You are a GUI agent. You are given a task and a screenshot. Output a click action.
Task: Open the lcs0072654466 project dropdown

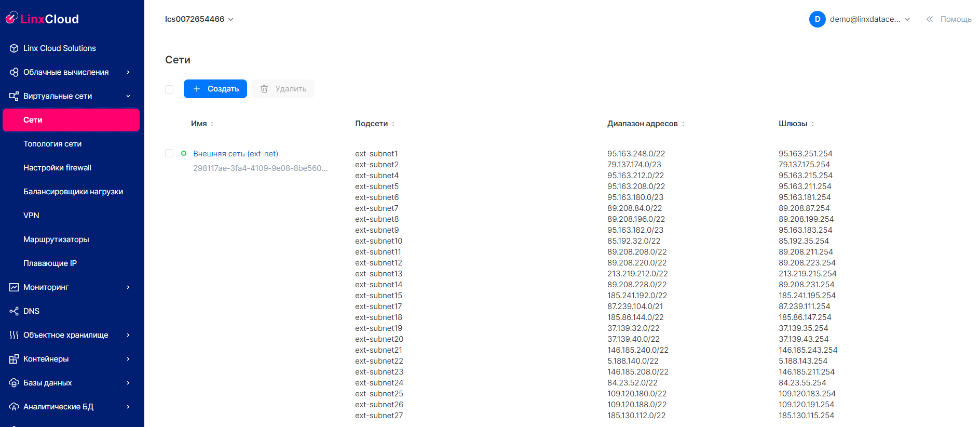(x=199, y=19)
